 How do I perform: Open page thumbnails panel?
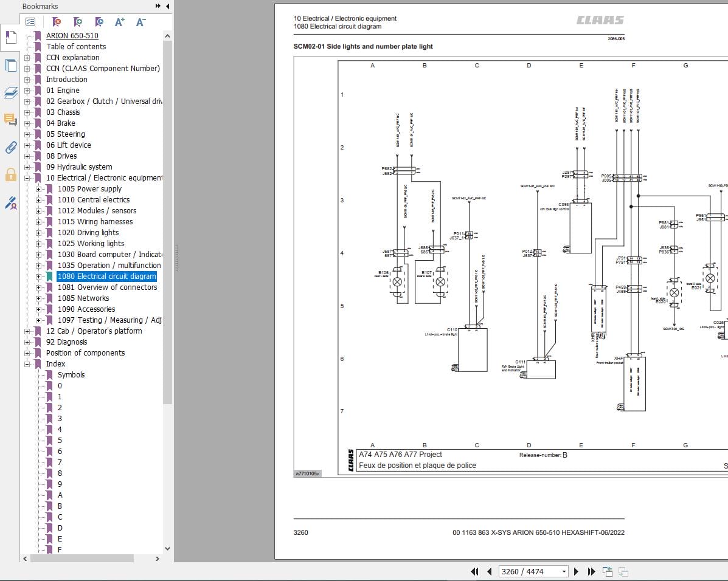point(11,66)
